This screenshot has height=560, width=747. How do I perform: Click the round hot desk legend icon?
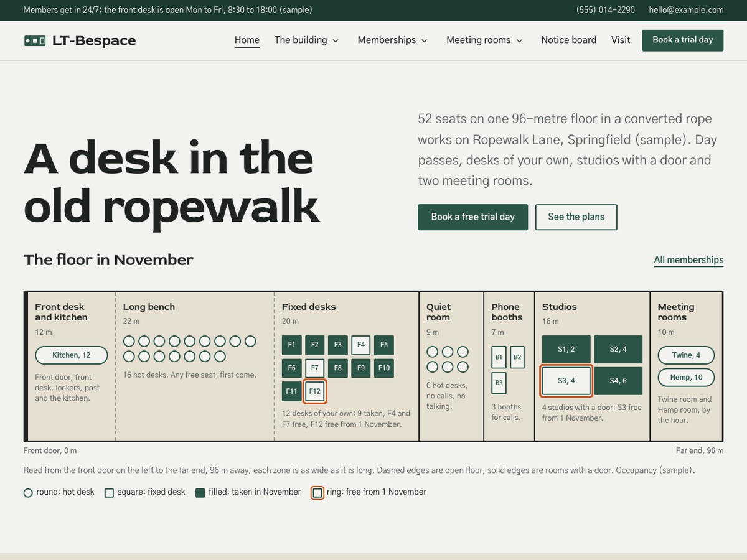(28, 493)
